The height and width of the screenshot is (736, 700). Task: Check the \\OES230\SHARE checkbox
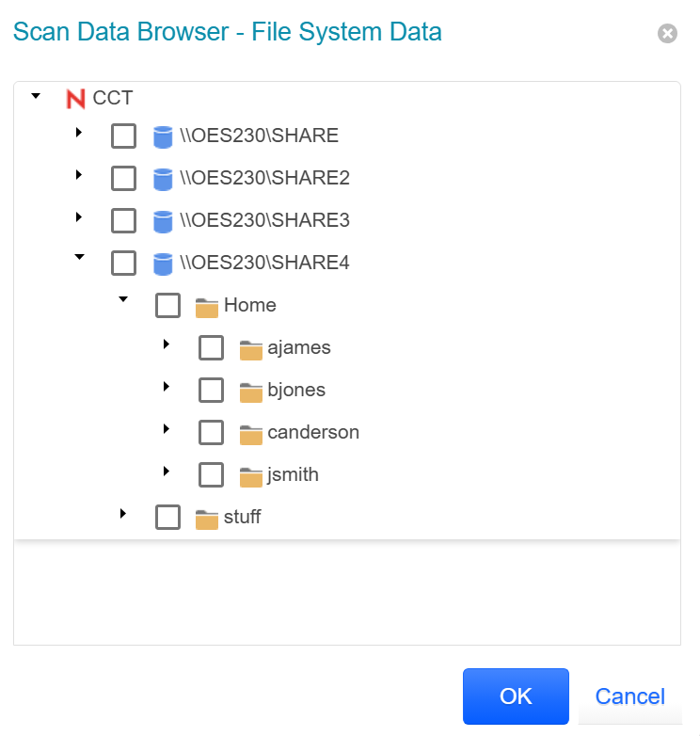(x=123, y=136)
